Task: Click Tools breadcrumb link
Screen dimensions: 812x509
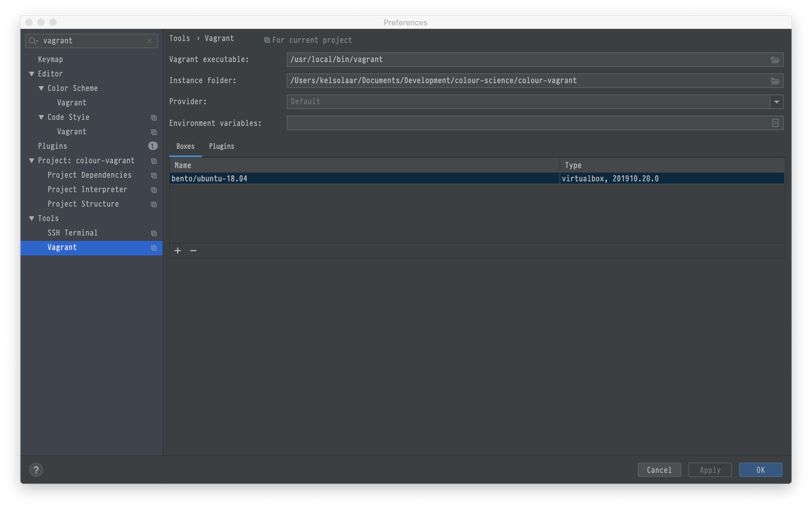Action: tap(180, 38)
